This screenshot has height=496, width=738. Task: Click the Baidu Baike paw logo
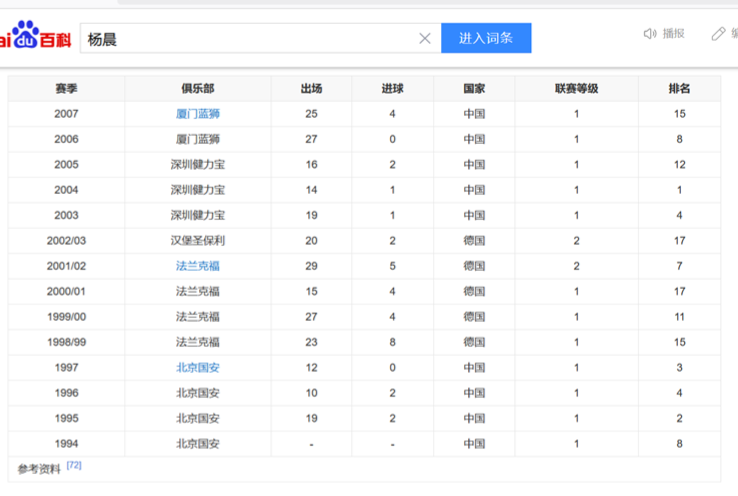tap(35, 35)
